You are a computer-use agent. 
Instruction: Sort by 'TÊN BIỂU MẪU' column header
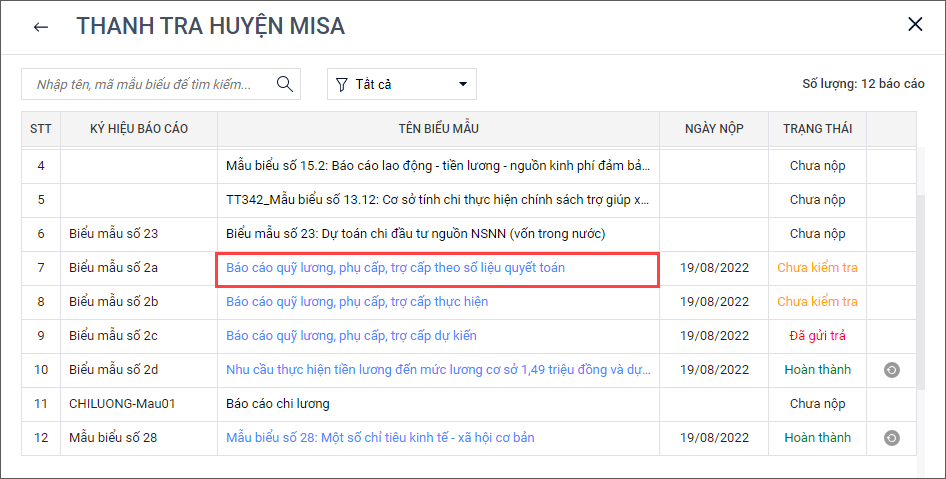pos(438,129)
